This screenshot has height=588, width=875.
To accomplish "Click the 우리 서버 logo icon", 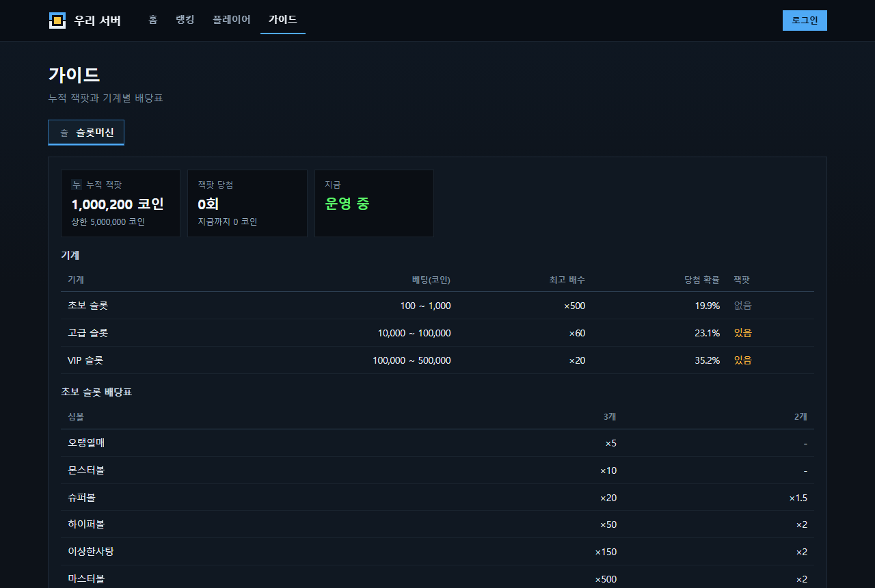I will click(x=57, y=21).
